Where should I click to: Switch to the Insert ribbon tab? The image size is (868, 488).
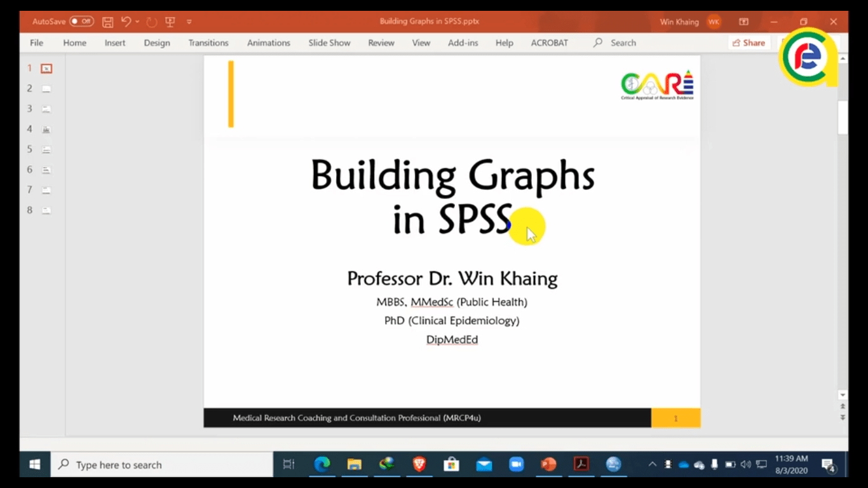[115, 43]
